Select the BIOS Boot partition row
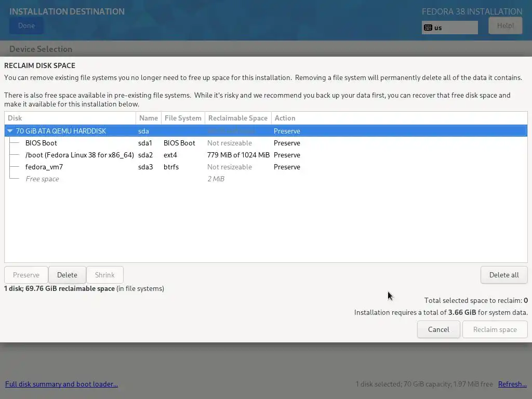This screenshot has width=532, height=399. tap(266, 143)
